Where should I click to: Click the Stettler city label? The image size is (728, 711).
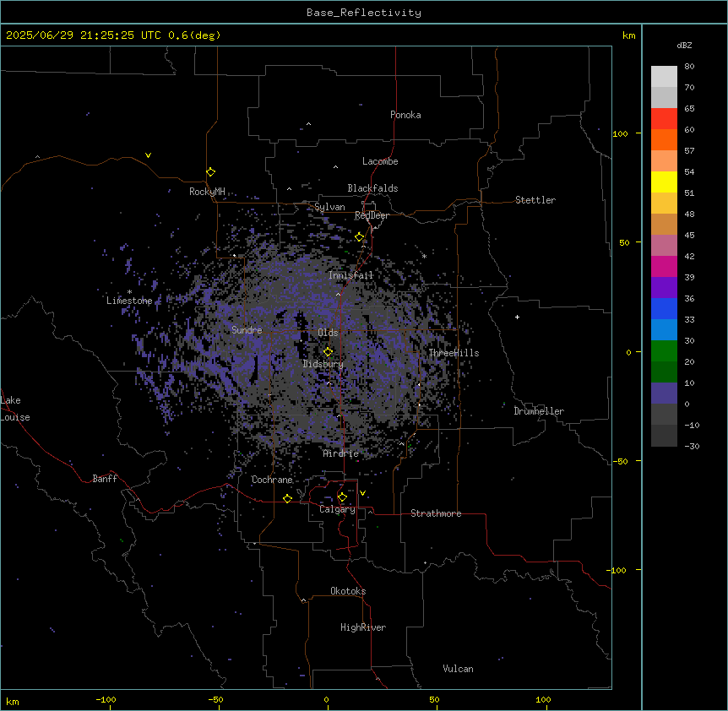(535, 200)
